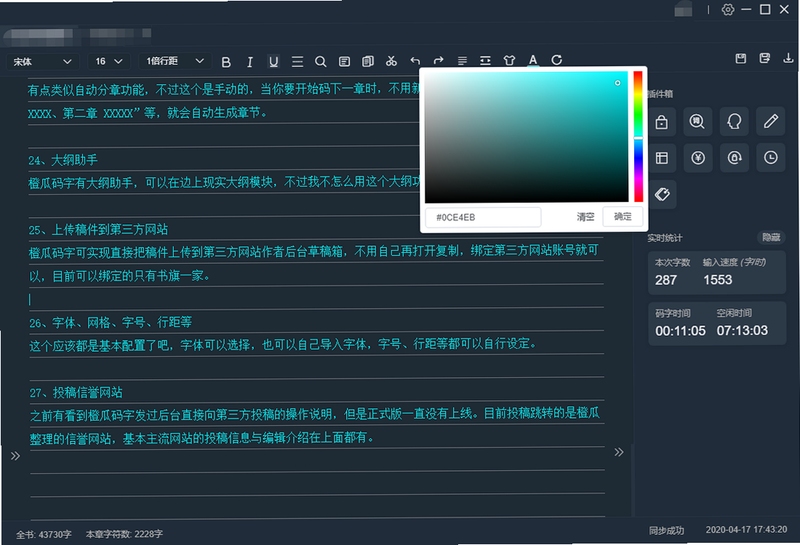Click the heading 25、上传稿件到第三方网站
The width and height of the screenshot is (800, 545).
click(x=98, y=230)
